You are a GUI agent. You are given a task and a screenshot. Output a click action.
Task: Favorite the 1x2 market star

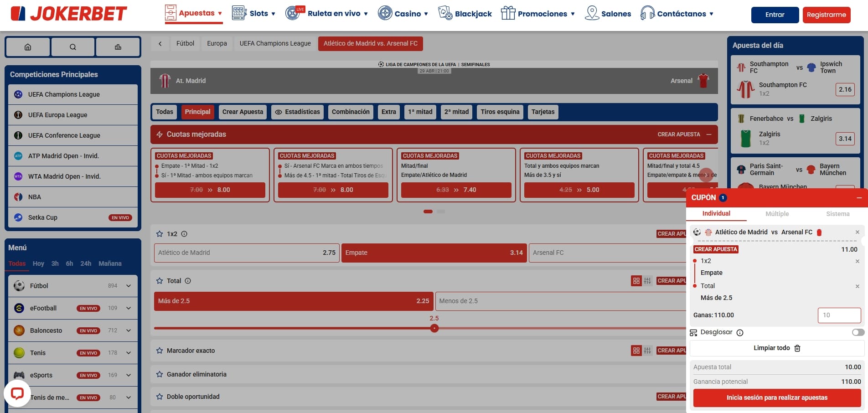(160, 234)
